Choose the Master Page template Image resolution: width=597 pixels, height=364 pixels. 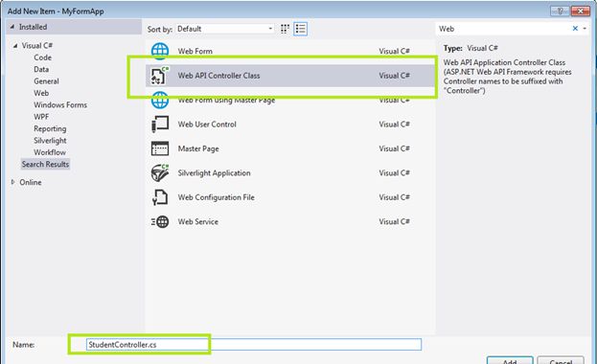[x=198, y=148]
